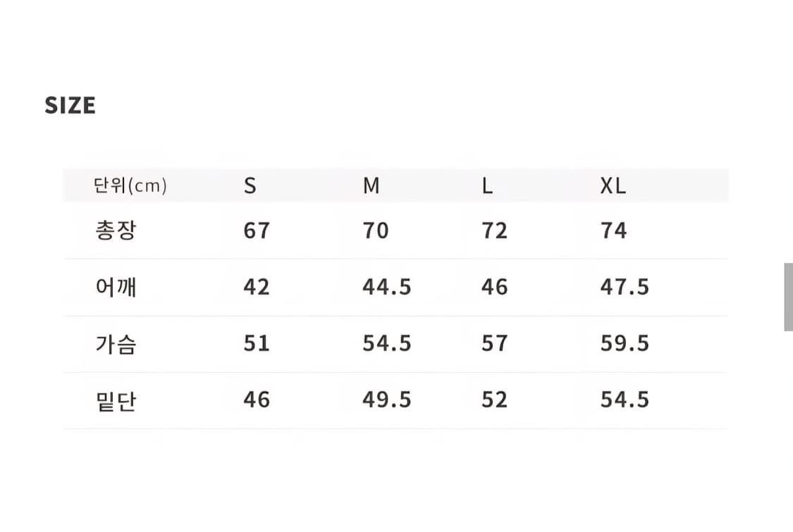Select the L size column header

point(487,186)
